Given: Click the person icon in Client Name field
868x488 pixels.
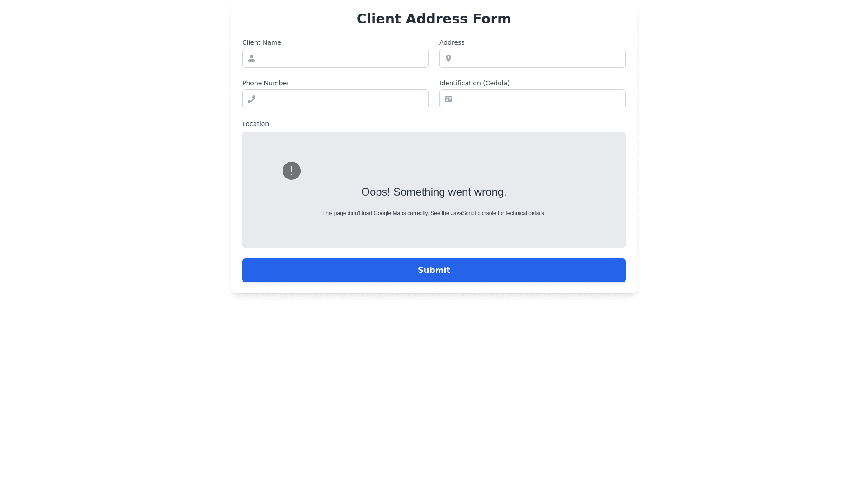Looking at the screenshot, I should 251,58.
